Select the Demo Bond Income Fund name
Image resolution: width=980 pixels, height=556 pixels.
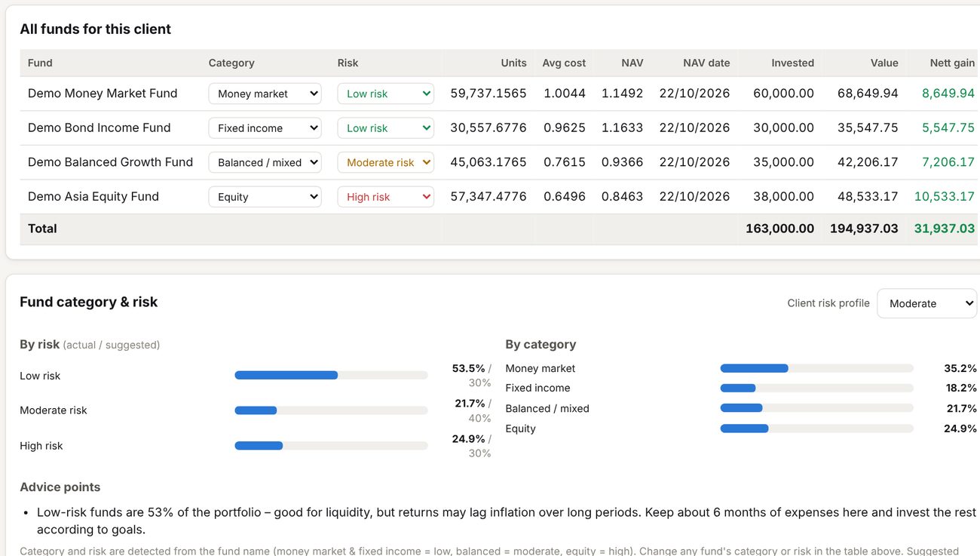coord(100,127)
